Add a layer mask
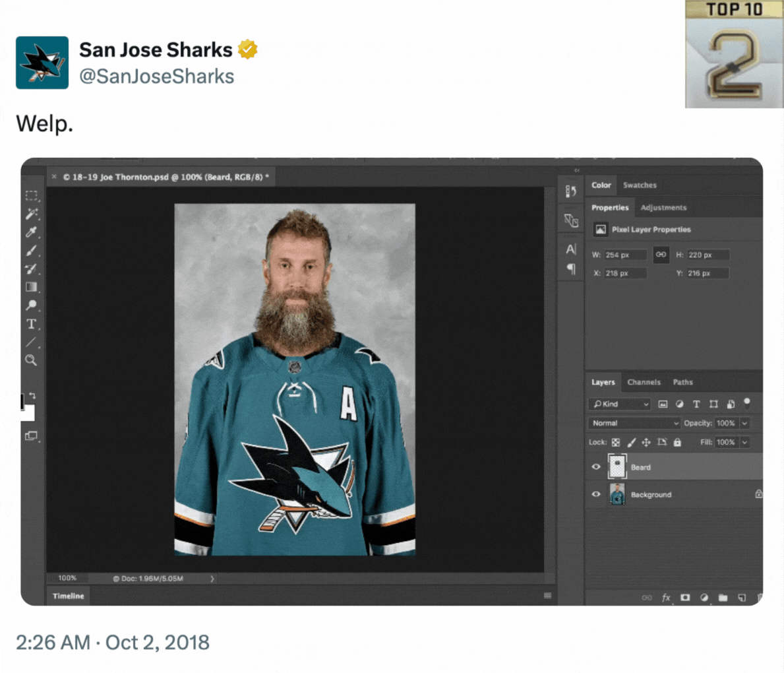The image size is (784, 673). click(685, 597)
